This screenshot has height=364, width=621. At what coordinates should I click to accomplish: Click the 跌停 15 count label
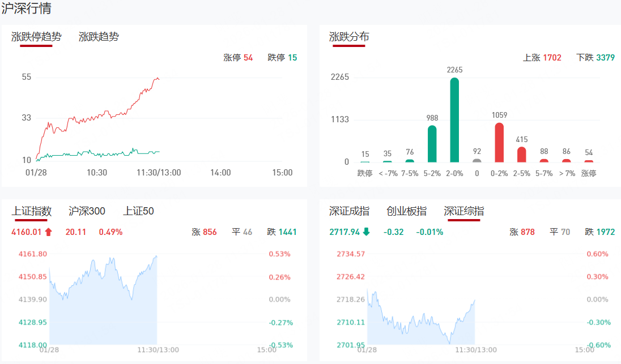282,58
